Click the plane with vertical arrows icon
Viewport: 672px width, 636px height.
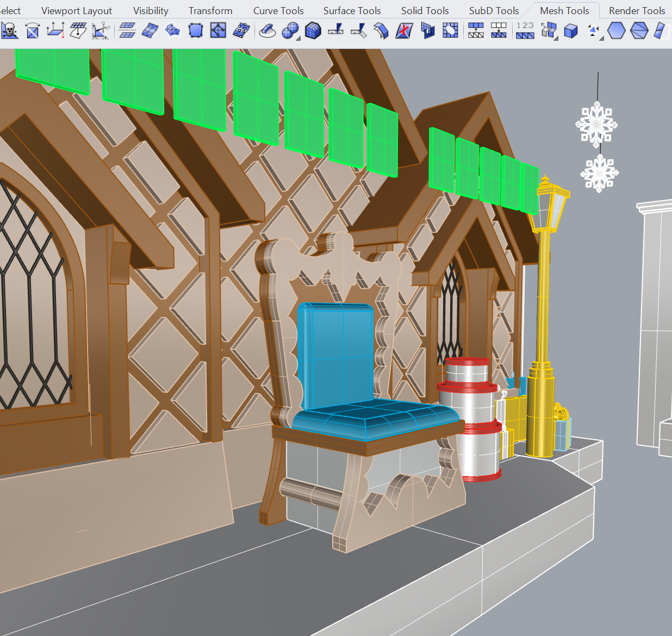pos(55,30)
